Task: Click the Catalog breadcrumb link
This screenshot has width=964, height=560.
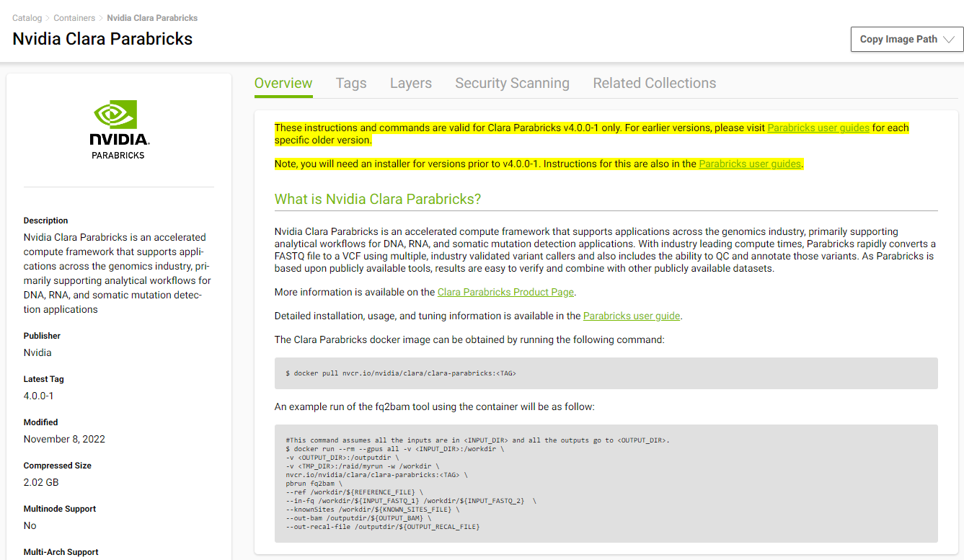Action: click(x=27, y=18)
